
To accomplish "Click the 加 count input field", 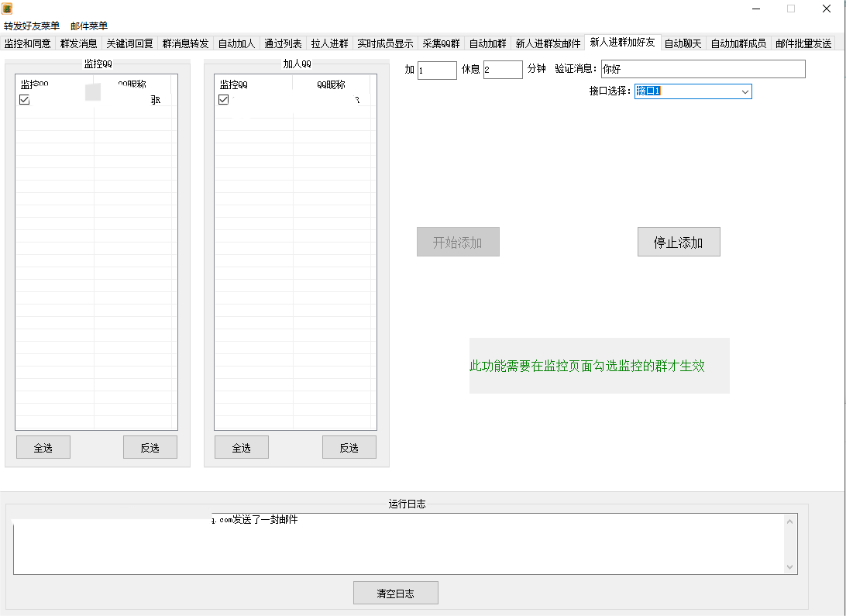I will (437, 71).
